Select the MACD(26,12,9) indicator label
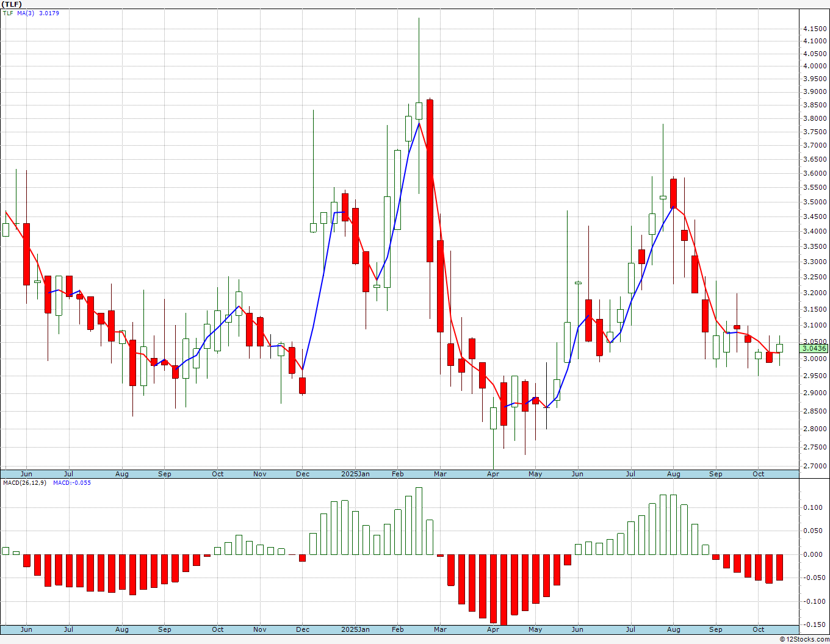This screenshot has width=830, height=644. coord(24,482)
